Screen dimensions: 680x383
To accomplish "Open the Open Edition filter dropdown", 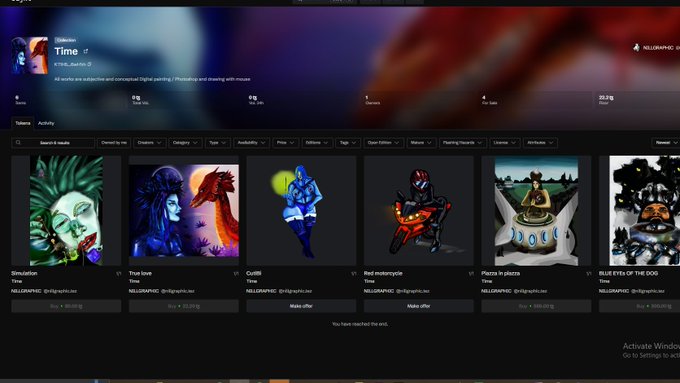I will tap(383, 143).
